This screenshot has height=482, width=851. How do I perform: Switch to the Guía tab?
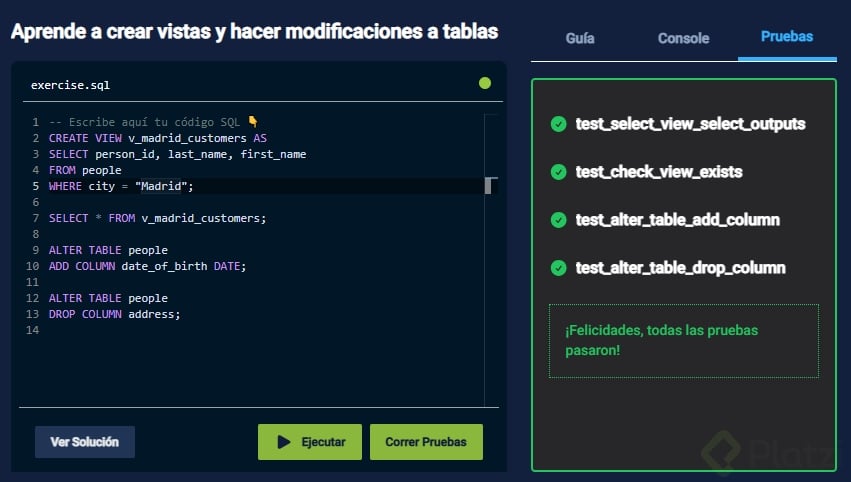coord(580,38)
